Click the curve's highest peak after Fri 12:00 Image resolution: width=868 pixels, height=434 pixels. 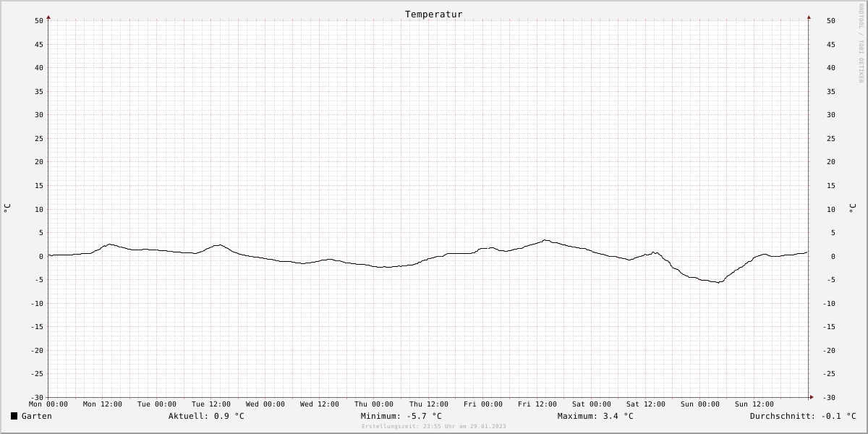pos(546,240)
